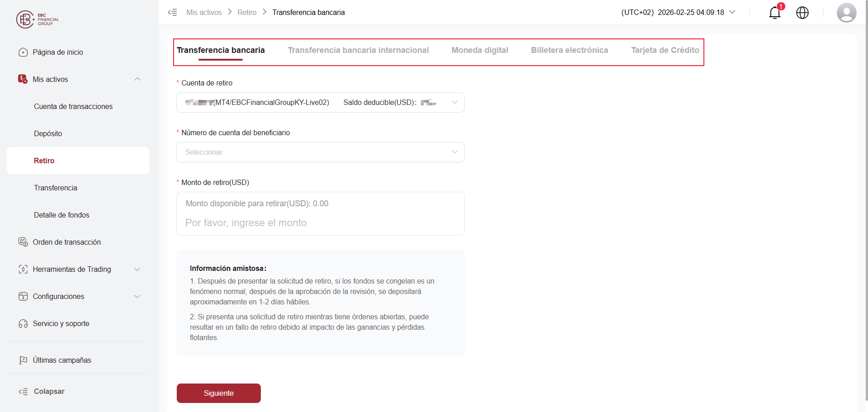
Task: Click the EBC Financial Group logo
Action: coord(38,19)
